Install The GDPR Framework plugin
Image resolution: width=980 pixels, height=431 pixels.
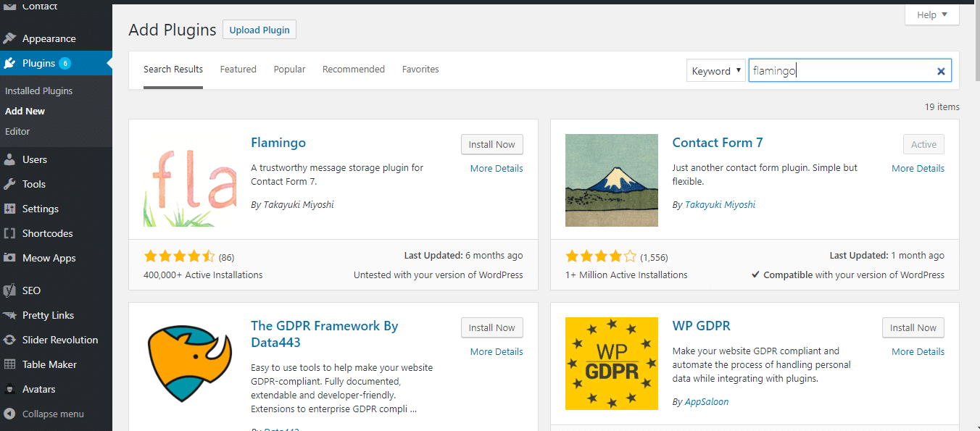(491, 327)
